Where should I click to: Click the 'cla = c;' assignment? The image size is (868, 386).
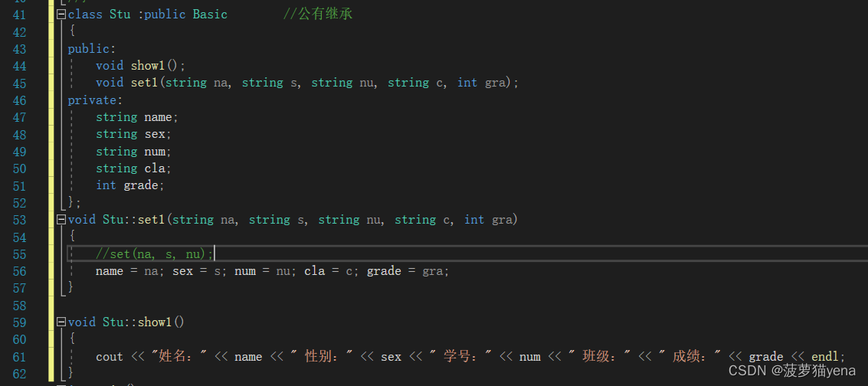[x=332, y=271]
